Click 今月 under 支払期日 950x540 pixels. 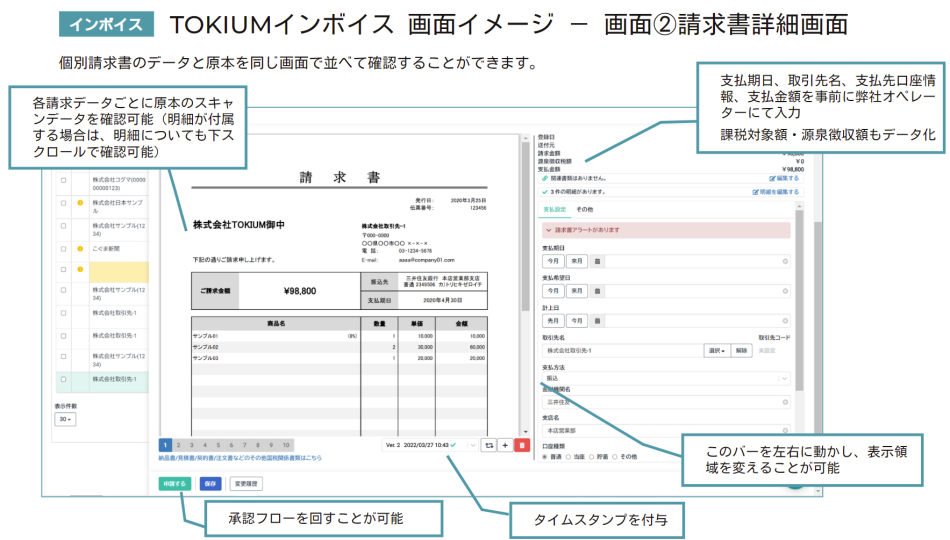pos(553,261)
